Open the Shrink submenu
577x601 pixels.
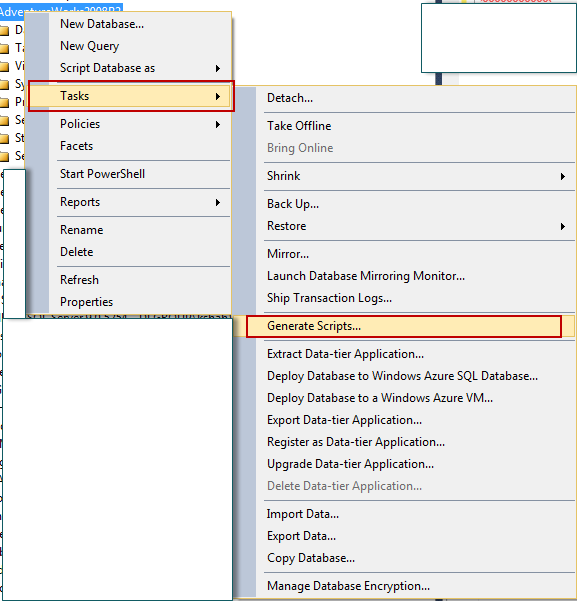tap(283, 176)
